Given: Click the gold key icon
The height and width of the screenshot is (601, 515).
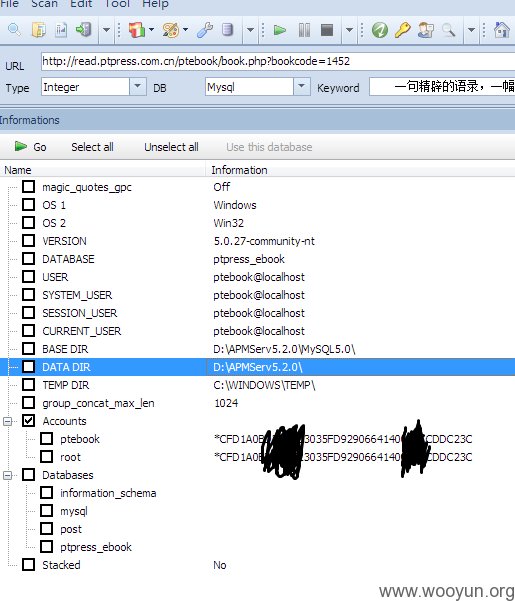Looking at the screenshot, I should tap(402, 30).
